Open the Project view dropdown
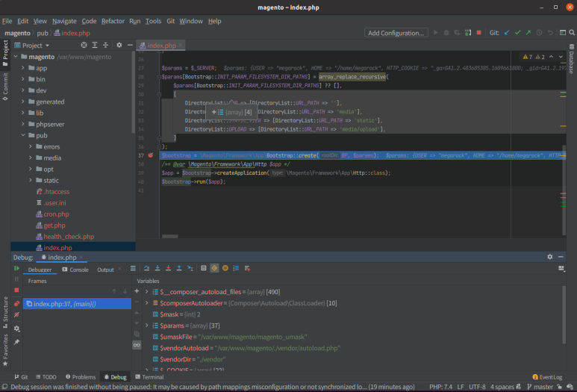Image resolution: width=577 pixels, height=392 pixels. [x=32, y=46]
